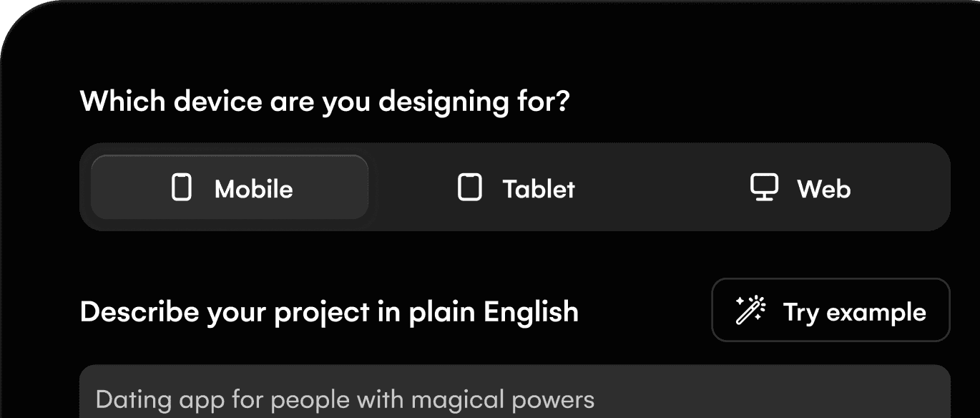980x418 pixels.
Task: Select the Mobile device option
Action: click(x=230, y=187)
